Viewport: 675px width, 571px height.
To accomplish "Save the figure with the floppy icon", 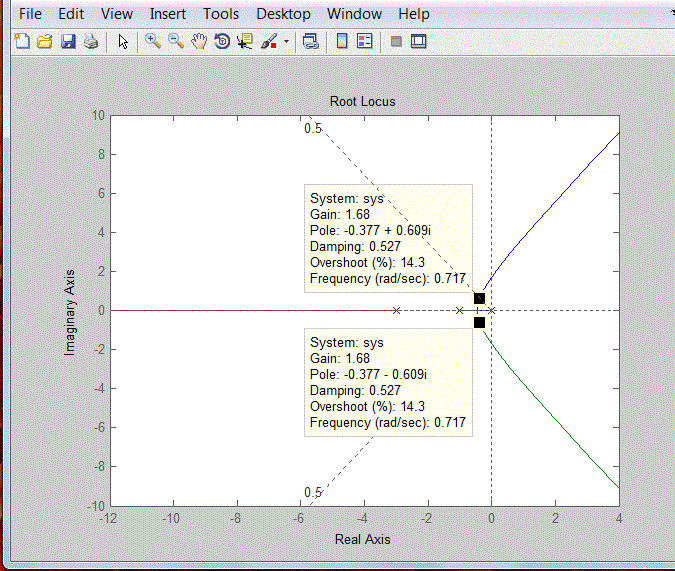I will tap(68, 41).
